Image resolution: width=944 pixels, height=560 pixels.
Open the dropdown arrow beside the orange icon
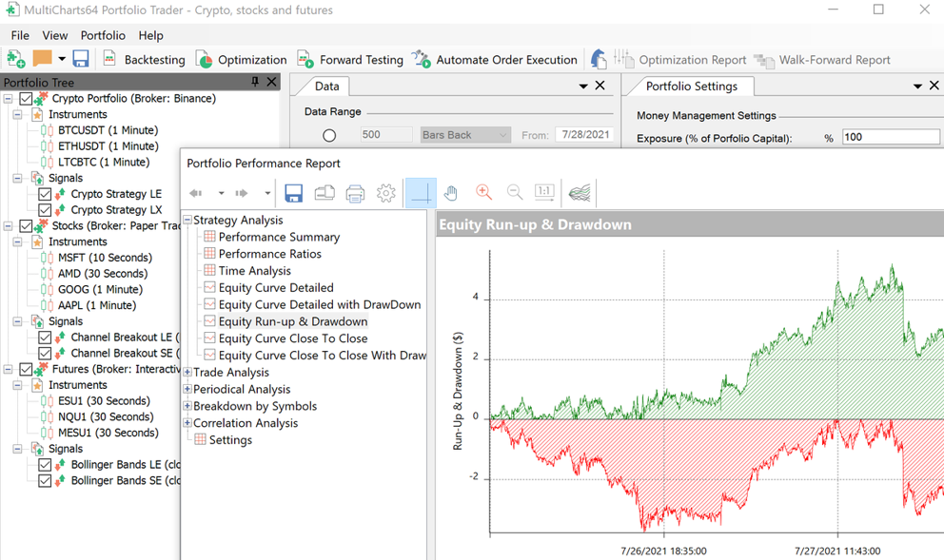click(62, 59)
